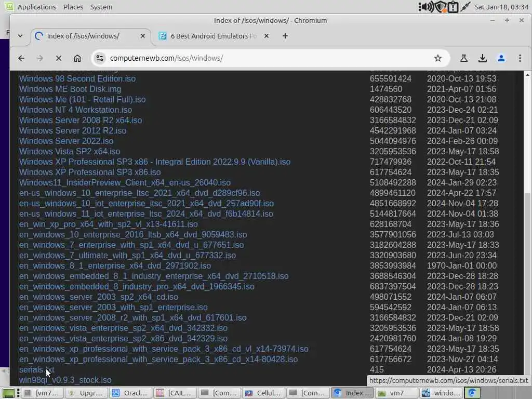Open en-us_windows_10_iot_enterprise_ltsc_2021 link

(146, 204)
